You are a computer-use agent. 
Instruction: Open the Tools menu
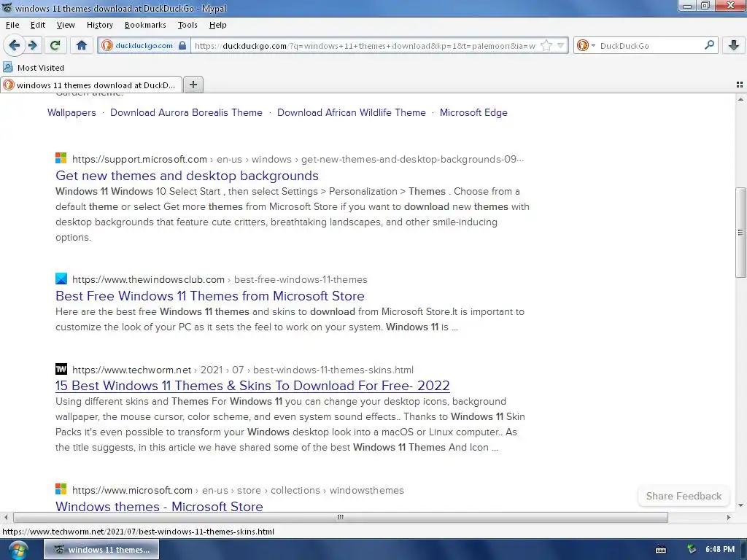(x=187, y=25)
